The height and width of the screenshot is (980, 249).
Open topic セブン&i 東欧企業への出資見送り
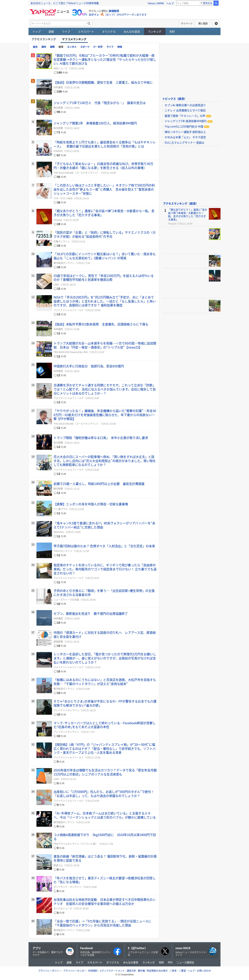[185, 105]
